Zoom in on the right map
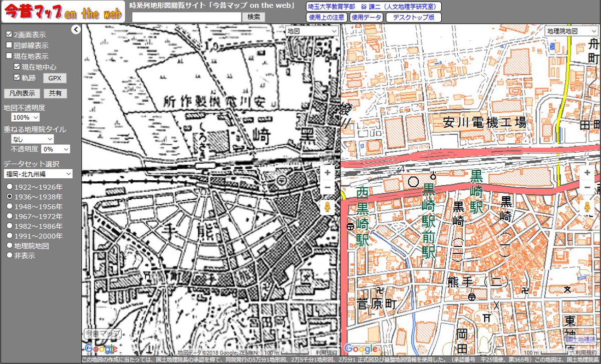This screenshot has height=364, width=601. 587,173
